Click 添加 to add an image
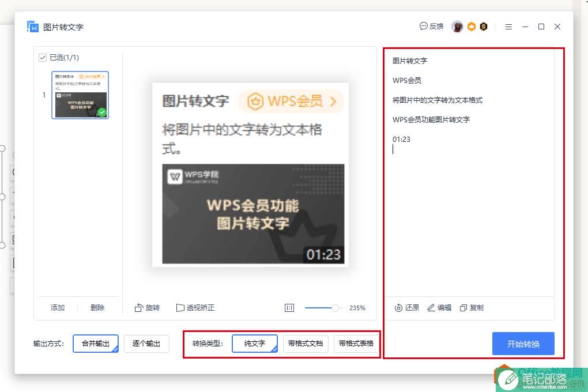 click(x=58, y=308)
